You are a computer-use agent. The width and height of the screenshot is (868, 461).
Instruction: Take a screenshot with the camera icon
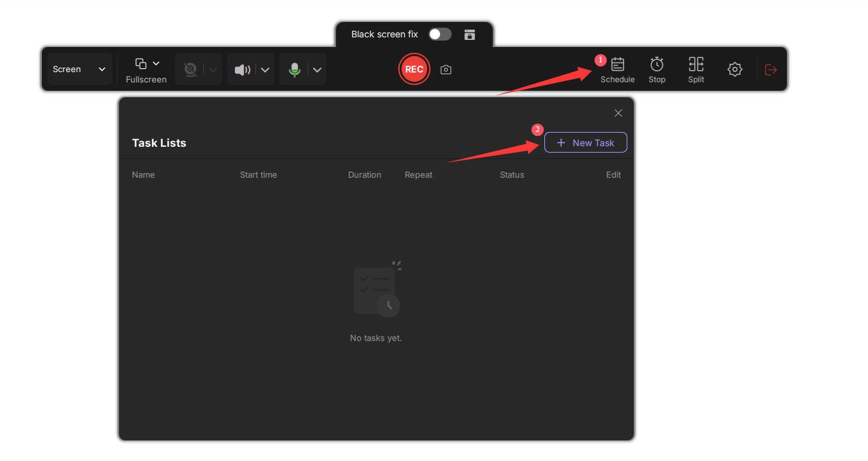point(446,70)
